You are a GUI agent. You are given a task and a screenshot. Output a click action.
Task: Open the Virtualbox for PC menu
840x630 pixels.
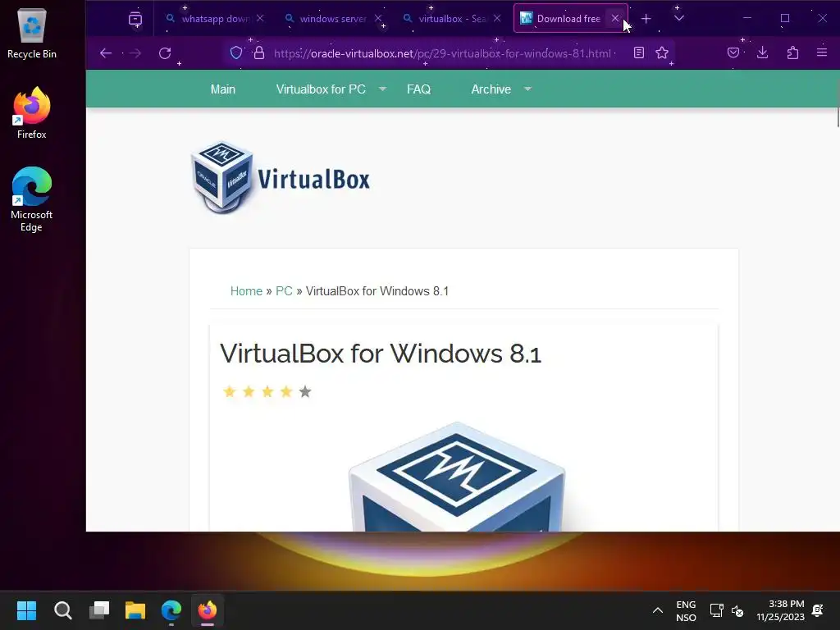[321, 89]
